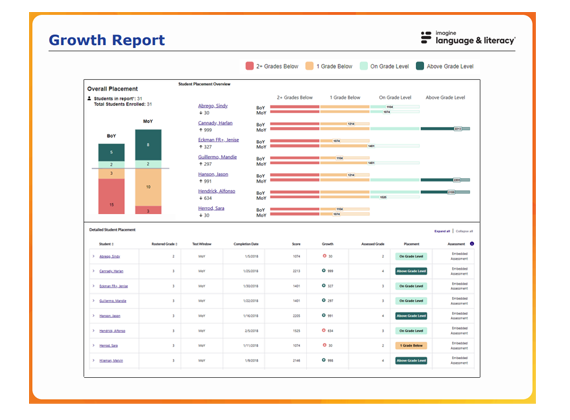This screenshot has width=570, height=420.
Task: Click the red growth icon in Herrod table row
Action: point(325,345)
